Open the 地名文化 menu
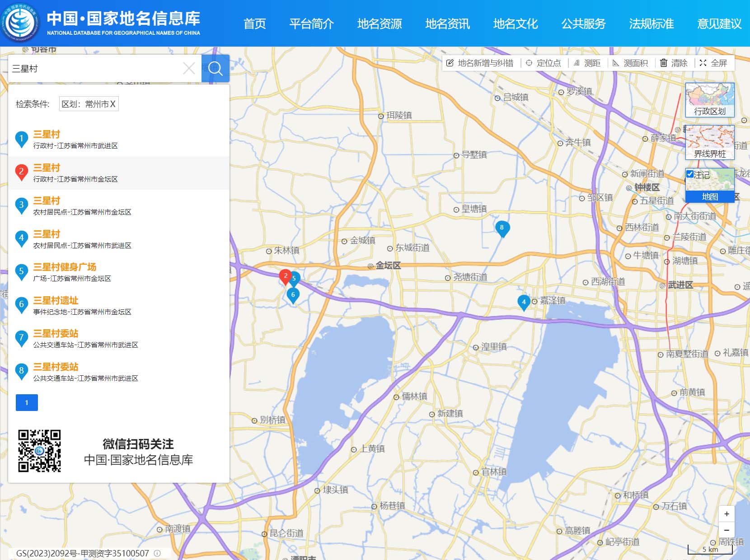750x560 pixels. coord(516,23)
